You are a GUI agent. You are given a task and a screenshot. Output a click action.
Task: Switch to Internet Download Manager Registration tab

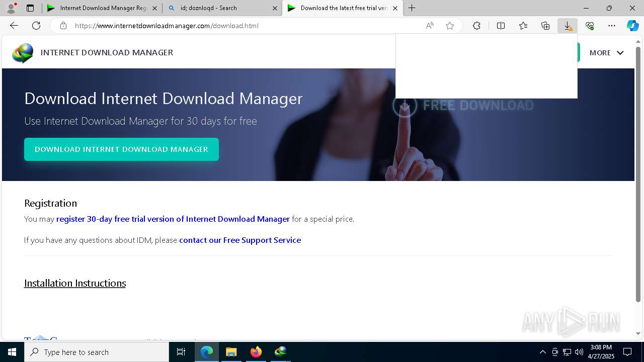point(102,8)
